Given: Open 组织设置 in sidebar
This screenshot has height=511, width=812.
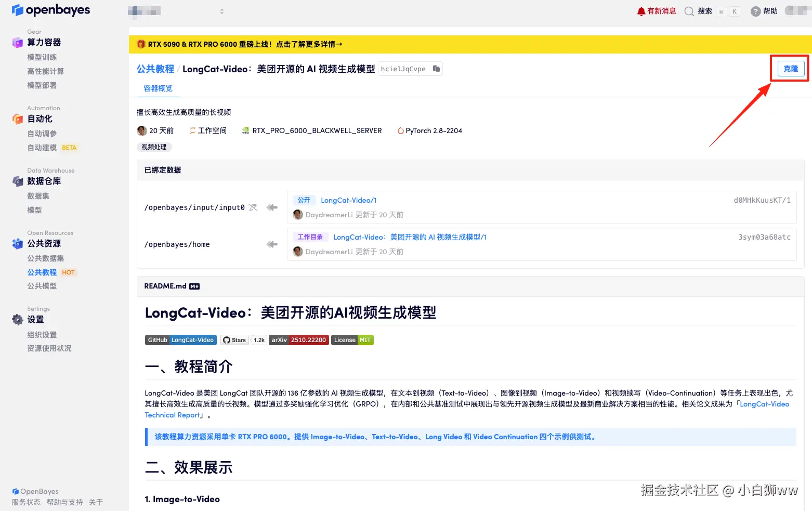Looking at the screenshot, I should (42, 335).
